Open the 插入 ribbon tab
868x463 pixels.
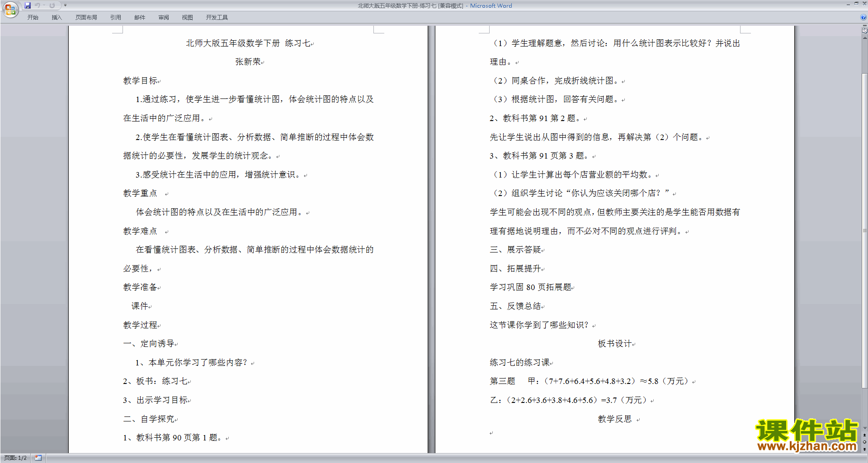point(57,18)
